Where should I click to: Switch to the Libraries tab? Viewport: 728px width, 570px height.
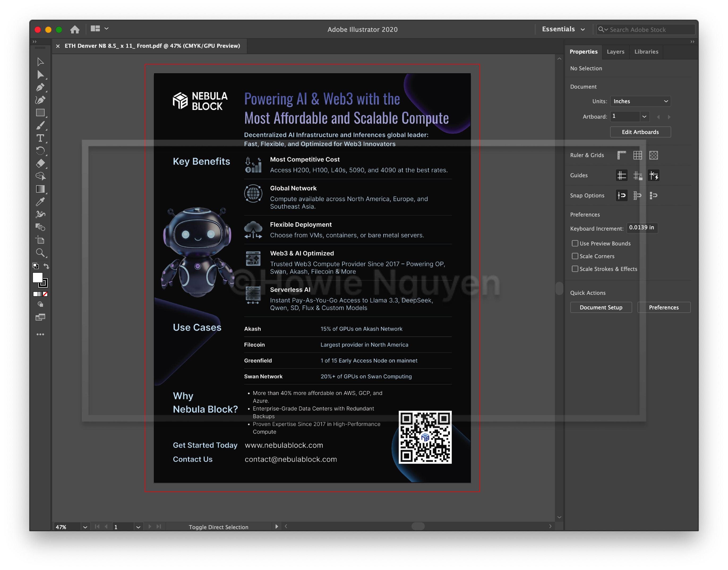click(646, 52)
